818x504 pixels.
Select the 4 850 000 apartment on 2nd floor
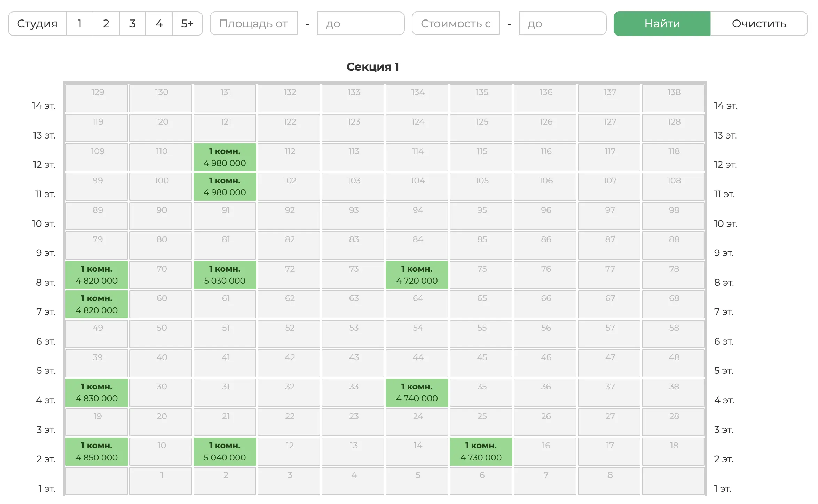click(97, 451)
